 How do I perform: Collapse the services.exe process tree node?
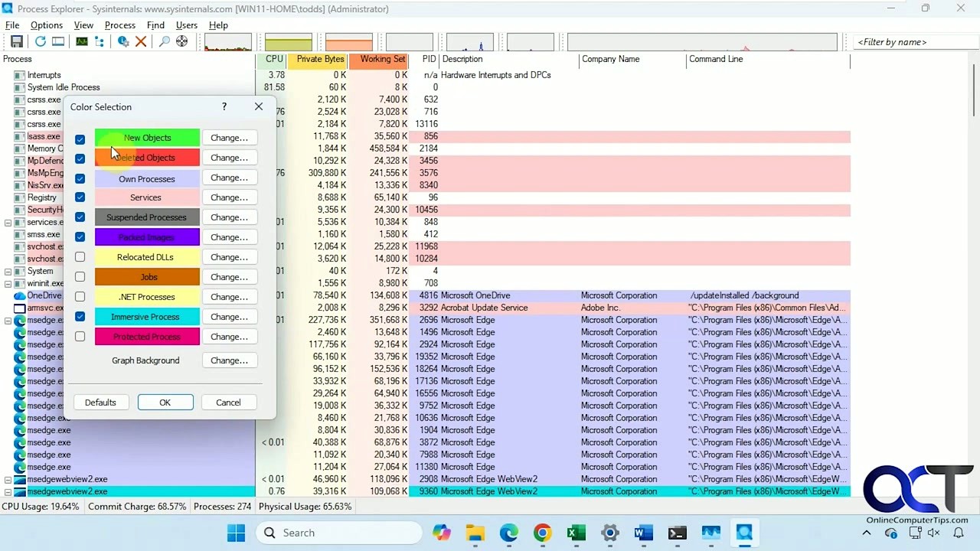click(x=8, y=222)
